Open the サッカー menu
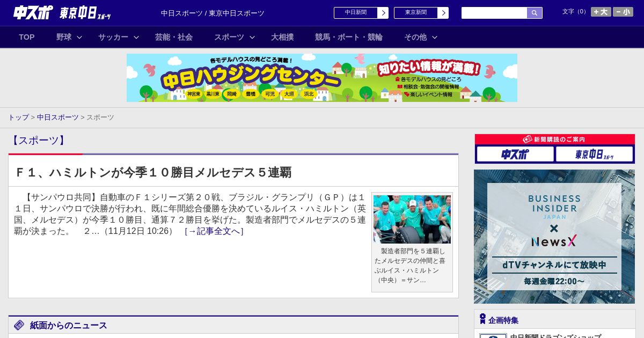The width and height of the screenshot is (644, 338). pyautogui.click(x=113, y=37)
